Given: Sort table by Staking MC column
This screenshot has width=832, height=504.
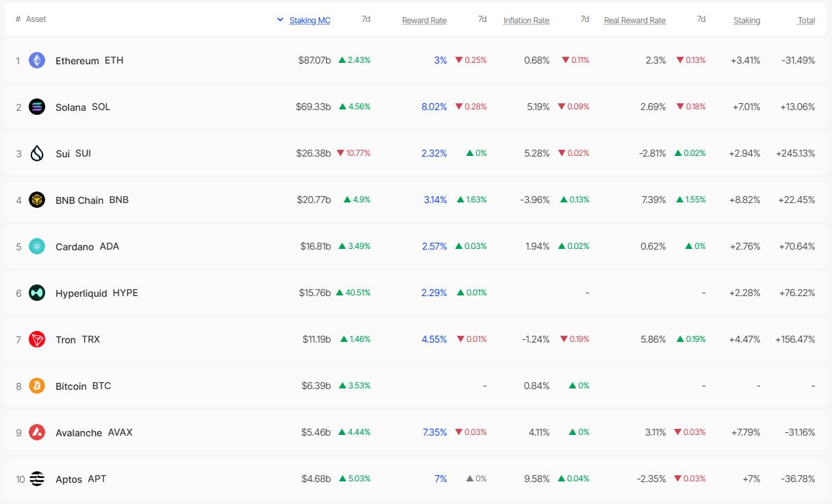Looking at the screenshot, I should [x=310, y=21].
